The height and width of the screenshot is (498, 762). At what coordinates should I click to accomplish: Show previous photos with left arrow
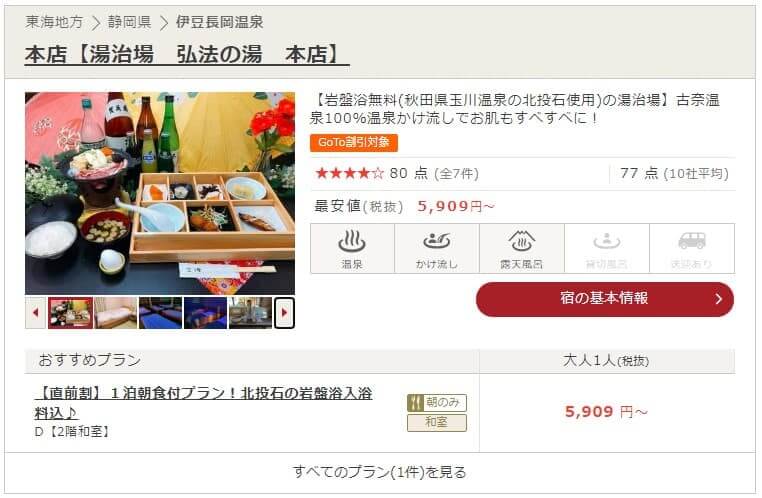[x=35, y=313]
